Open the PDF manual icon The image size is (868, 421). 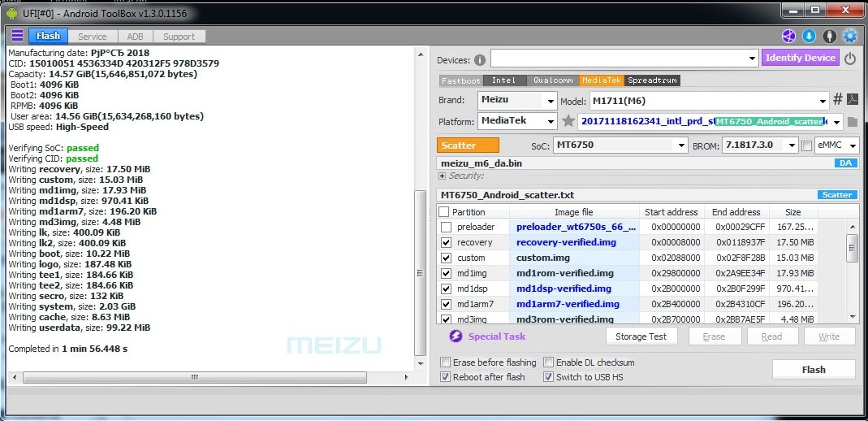[x=853, y=100]
